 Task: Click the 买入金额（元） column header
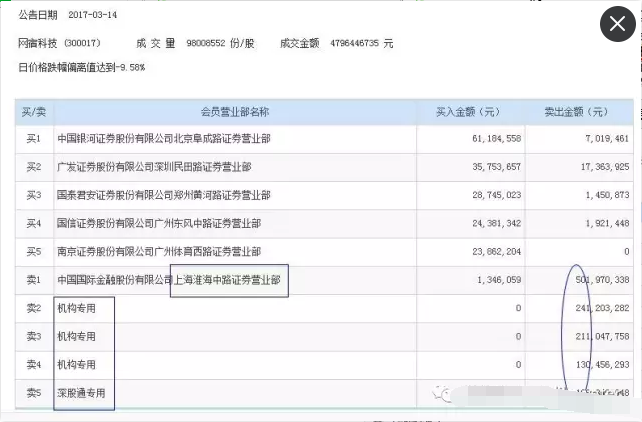coord(471,112)
